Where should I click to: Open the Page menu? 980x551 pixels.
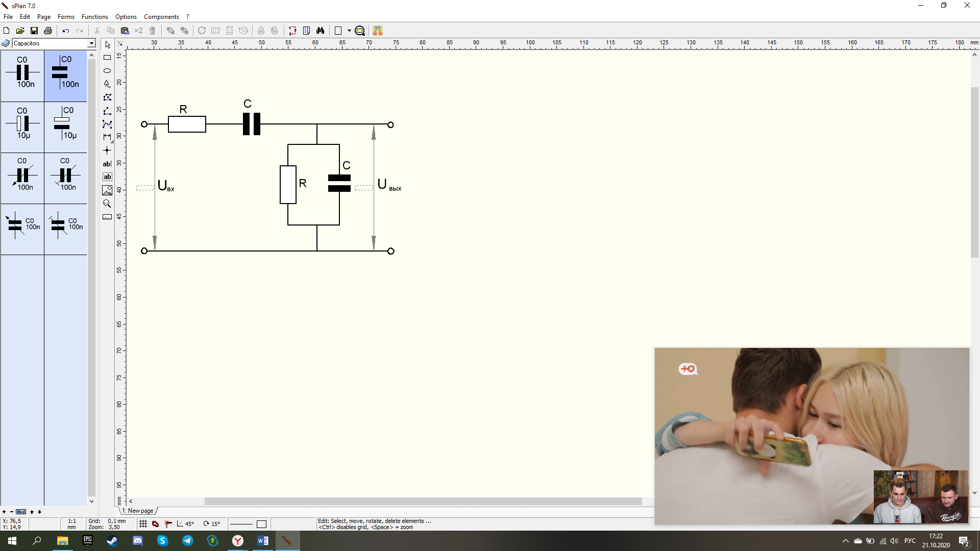pyautogui.click(x=44, y=17)
